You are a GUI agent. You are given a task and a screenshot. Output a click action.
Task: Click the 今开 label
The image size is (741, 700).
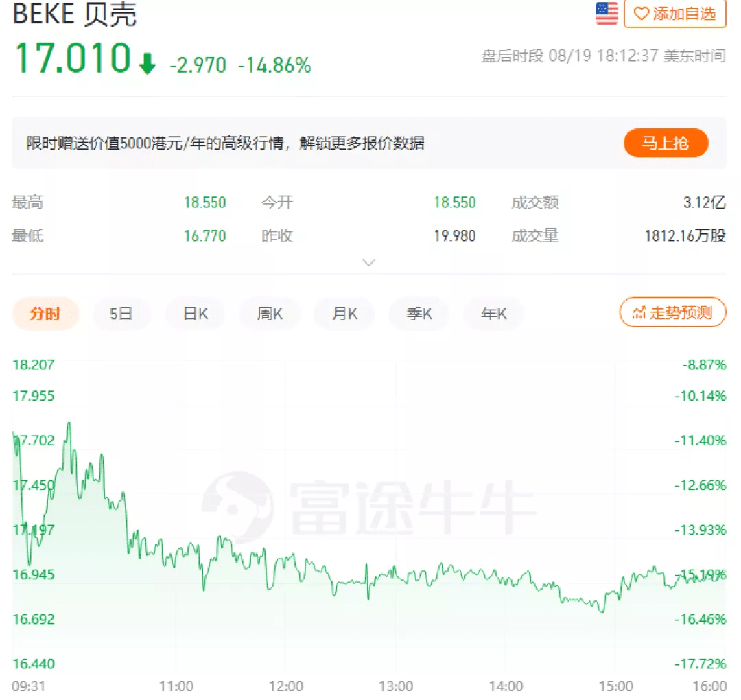[x=277, y=202]
